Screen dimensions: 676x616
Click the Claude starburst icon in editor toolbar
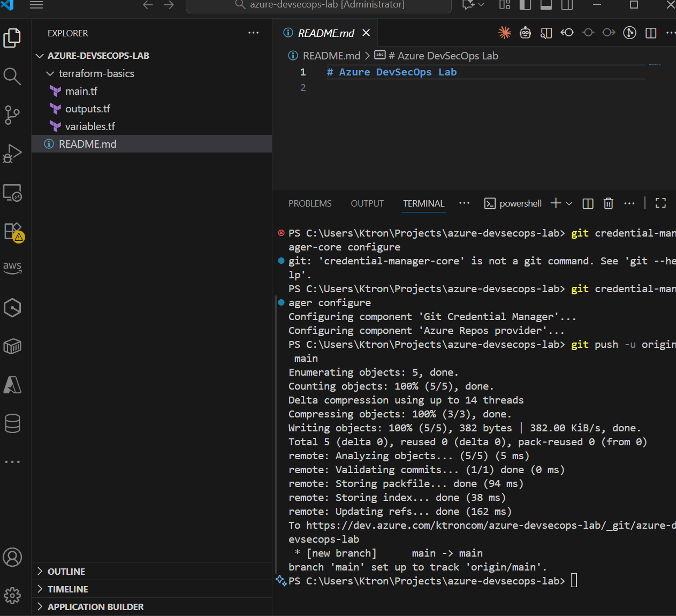pos(504,33)
